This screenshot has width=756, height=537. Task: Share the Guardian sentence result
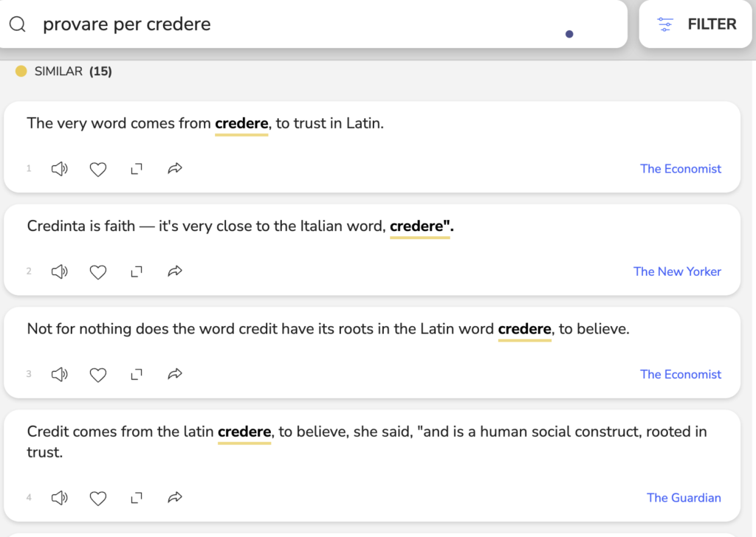pyautogui.click(x=175, y=498)
